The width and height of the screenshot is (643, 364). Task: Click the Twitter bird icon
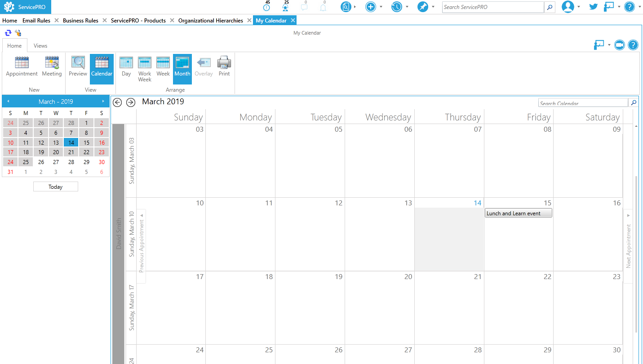point(594,7)
